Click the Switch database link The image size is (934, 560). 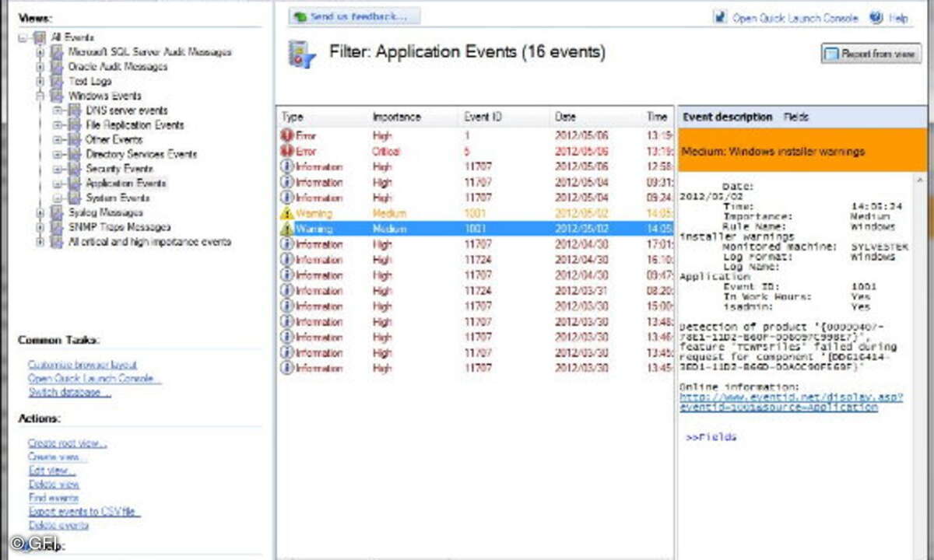(x=69, y=393)
